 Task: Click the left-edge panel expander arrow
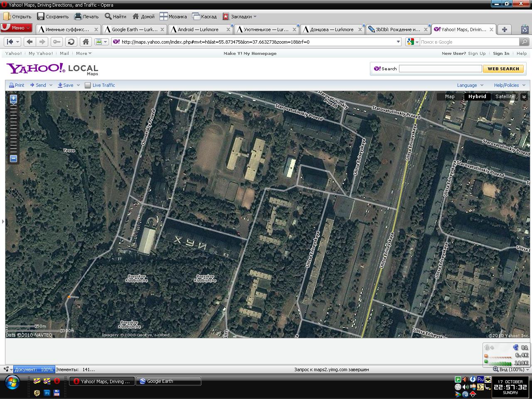[x=3, y=221]
